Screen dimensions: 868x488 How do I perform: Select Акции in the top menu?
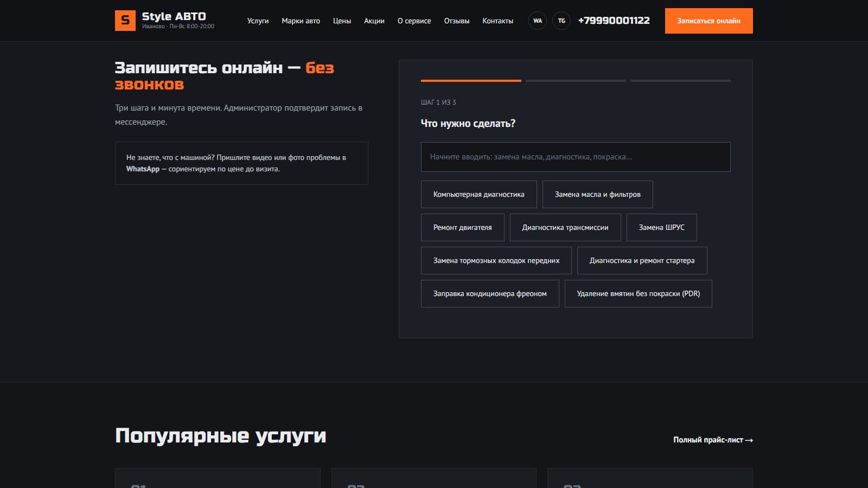coord(374,21)
